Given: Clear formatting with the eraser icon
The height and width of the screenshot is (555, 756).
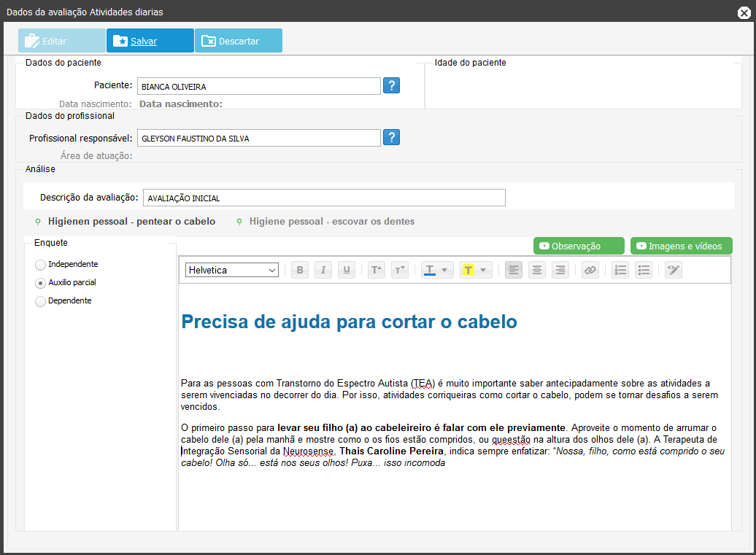Looking at the screenshot, I should (x=673, y=270).
